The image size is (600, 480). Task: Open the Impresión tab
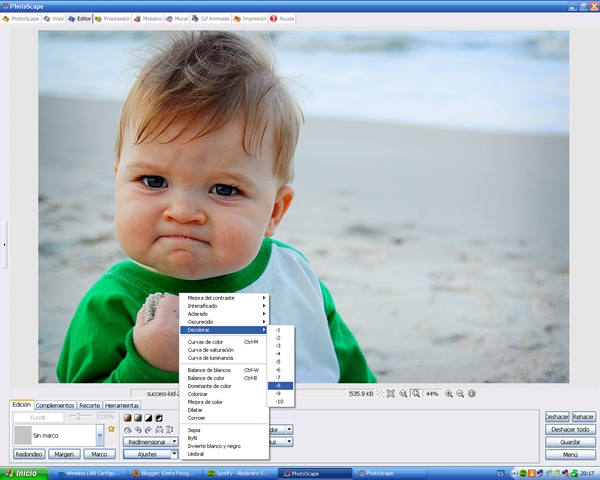click(x=250, y=19)
